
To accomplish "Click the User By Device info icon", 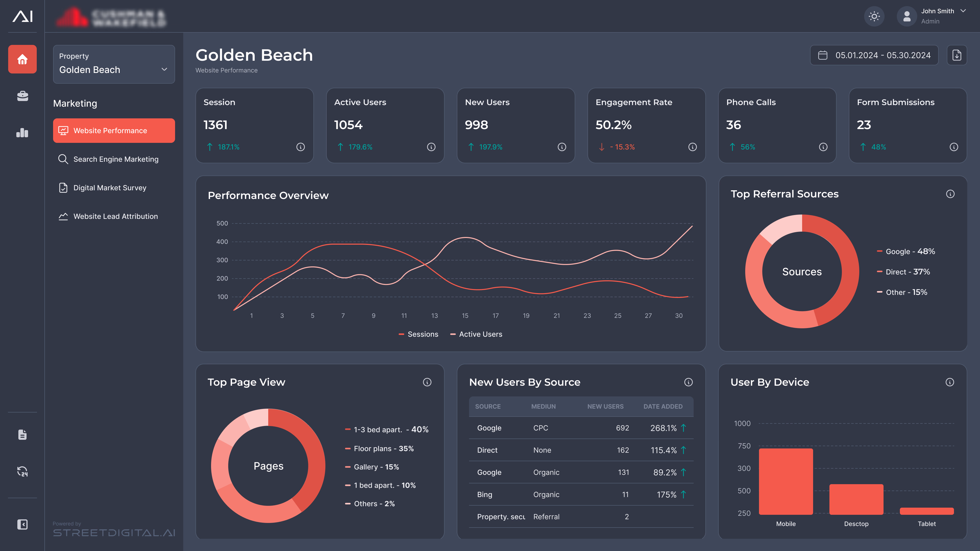I will point(950,382).
